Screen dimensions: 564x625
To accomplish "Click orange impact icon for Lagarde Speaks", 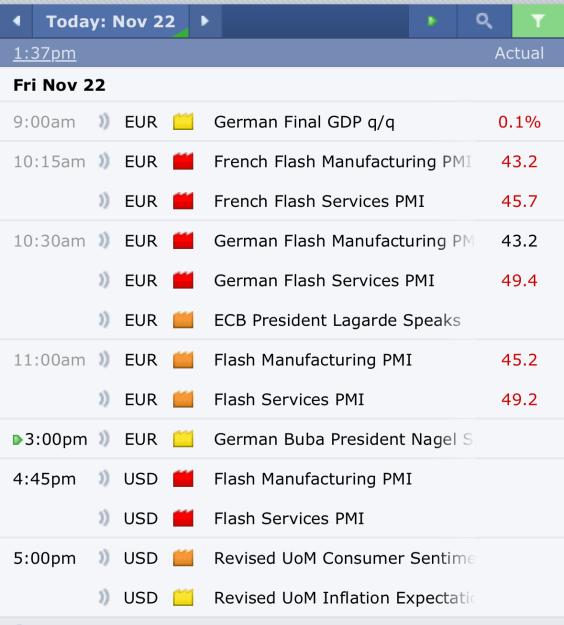I will [183, 320].
